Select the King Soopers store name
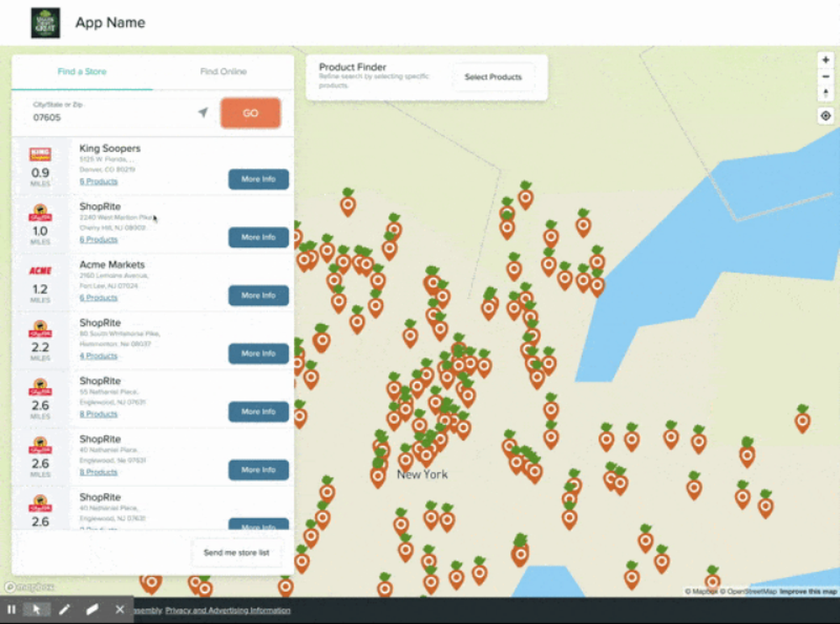The image size is (840, 624). click(x=110, y=149)
